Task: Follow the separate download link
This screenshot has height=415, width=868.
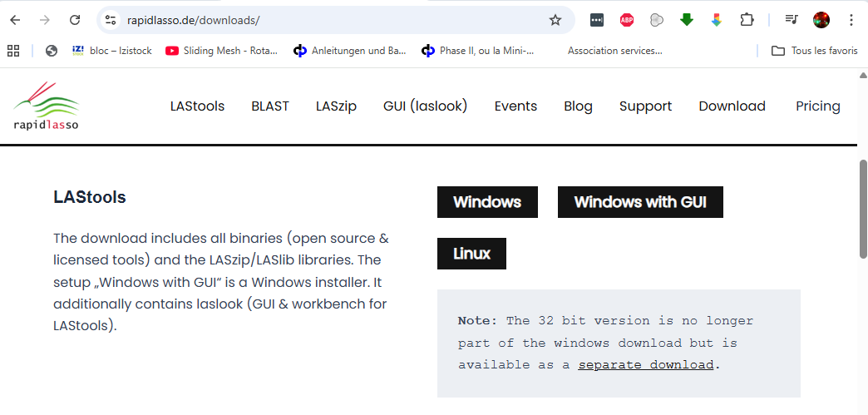Action: pyautogui.click(x=646, y=365)
